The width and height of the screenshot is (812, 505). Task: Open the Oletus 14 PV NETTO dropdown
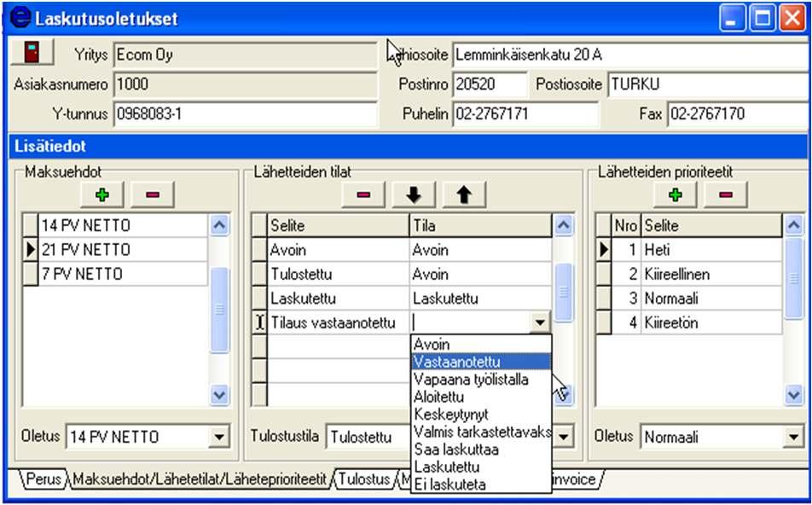(x=219, y=437)
